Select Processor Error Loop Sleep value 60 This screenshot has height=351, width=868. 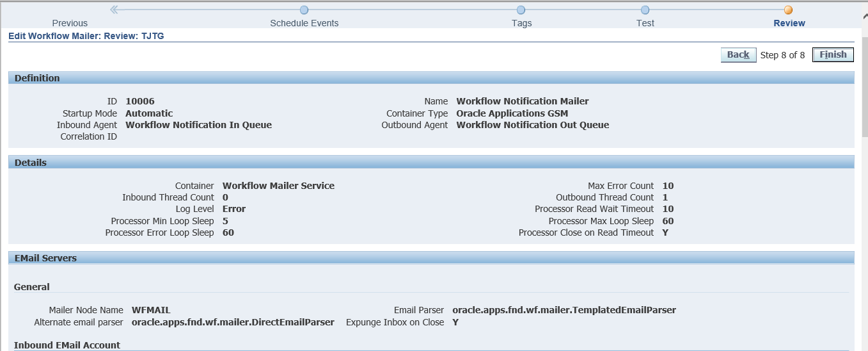(228, 233)
